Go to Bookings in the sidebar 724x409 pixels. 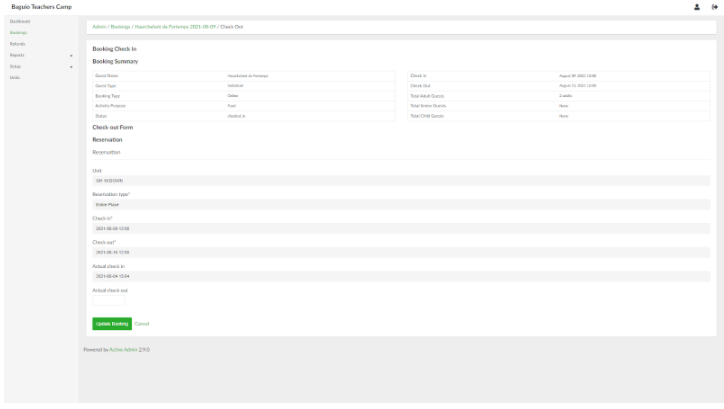19,33
